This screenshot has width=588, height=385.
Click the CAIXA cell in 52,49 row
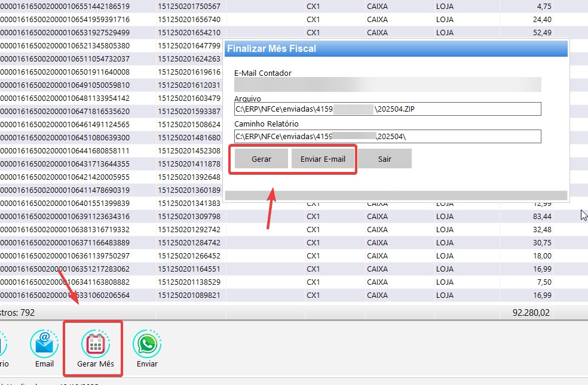coord(377,32)
